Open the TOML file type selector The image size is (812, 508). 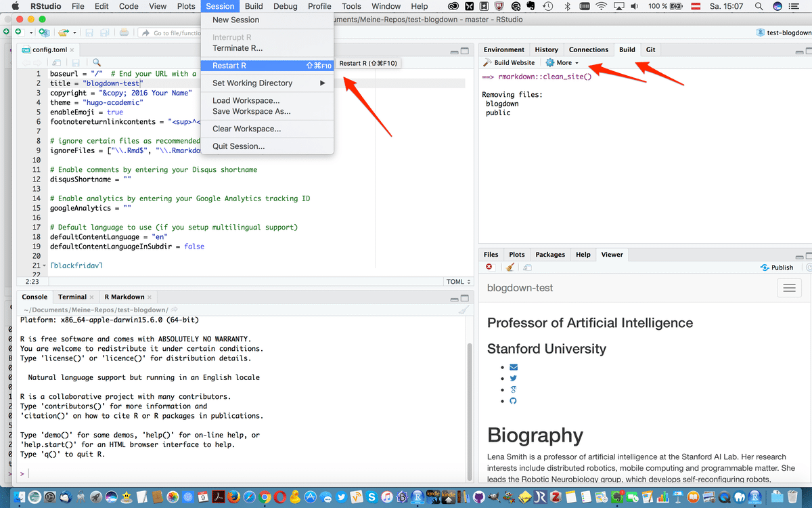click(457, 281)
